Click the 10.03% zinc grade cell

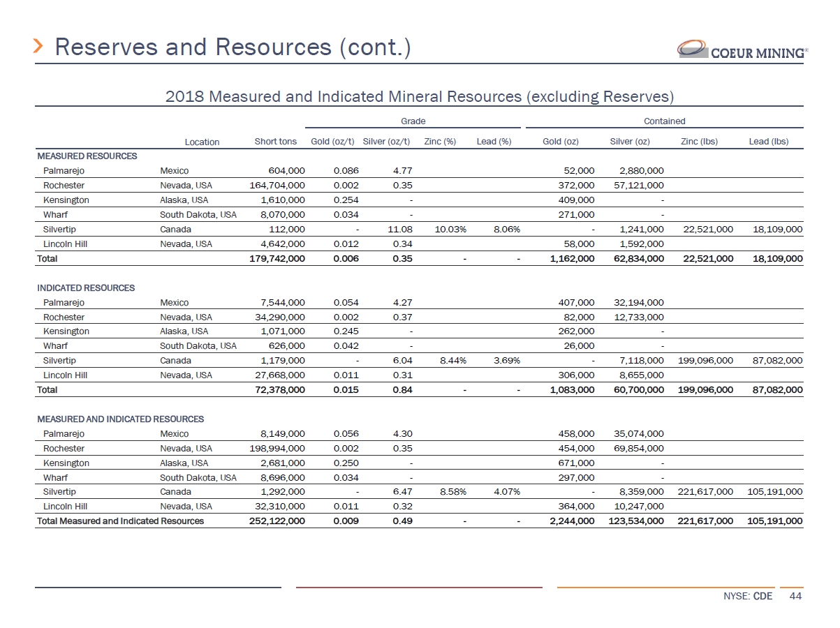pos(440,229)
